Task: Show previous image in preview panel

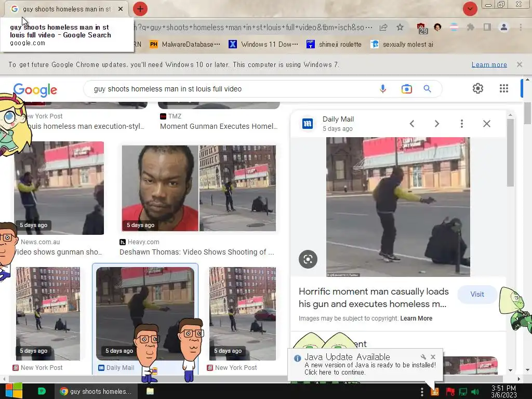Action: 412,124
